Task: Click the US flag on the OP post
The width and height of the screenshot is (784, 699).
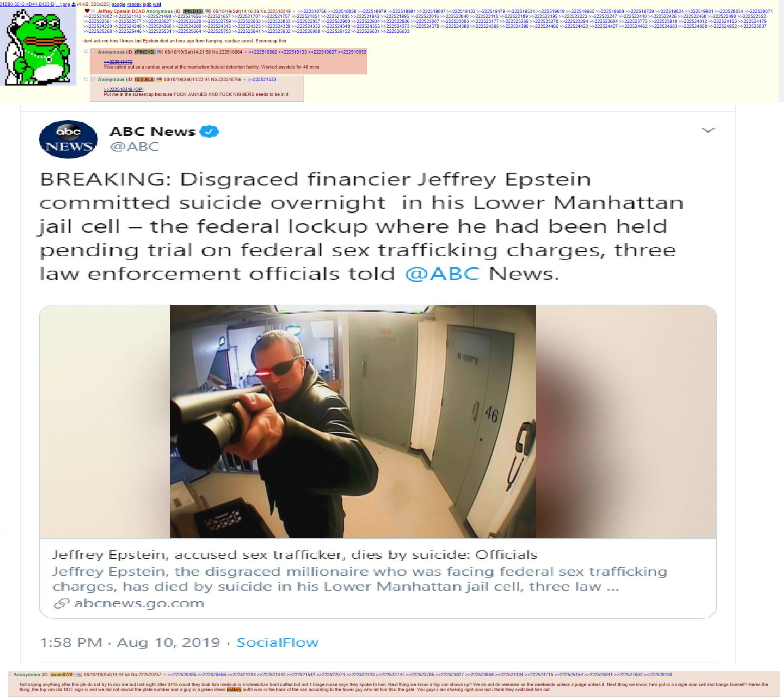Action: coord(208,12)
